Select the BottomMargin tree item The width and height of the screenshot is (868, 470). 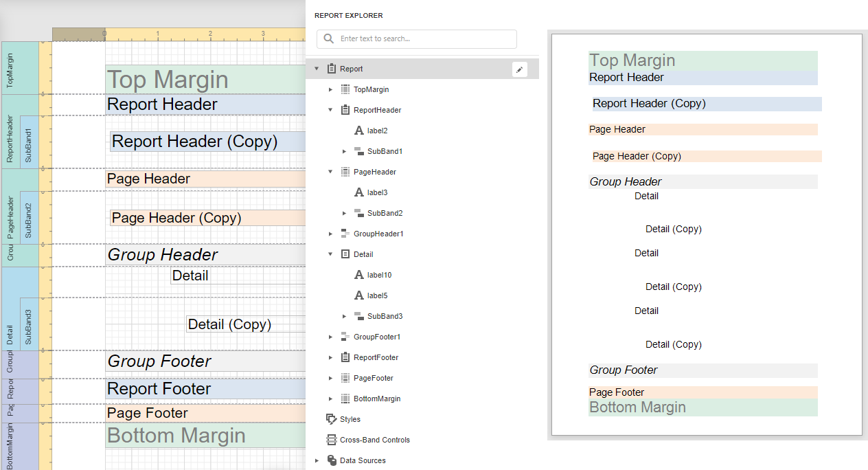pos(376,399)
